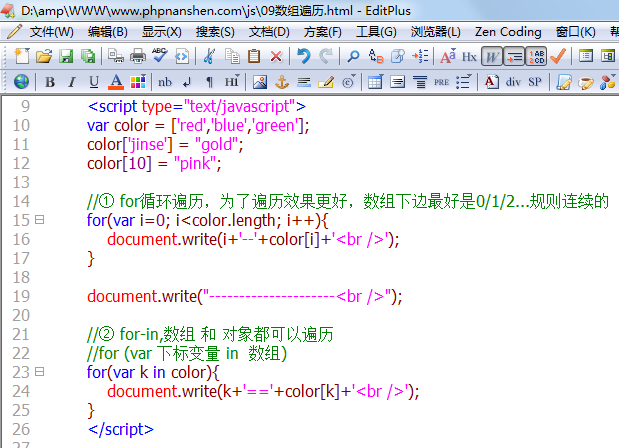
Task: Open the Heading (HI) dropdown
Action: [232, 82]
